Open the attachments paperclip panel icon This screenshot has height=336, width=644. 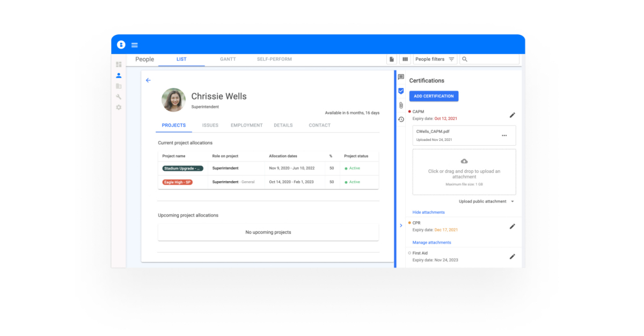click(400, 105)
